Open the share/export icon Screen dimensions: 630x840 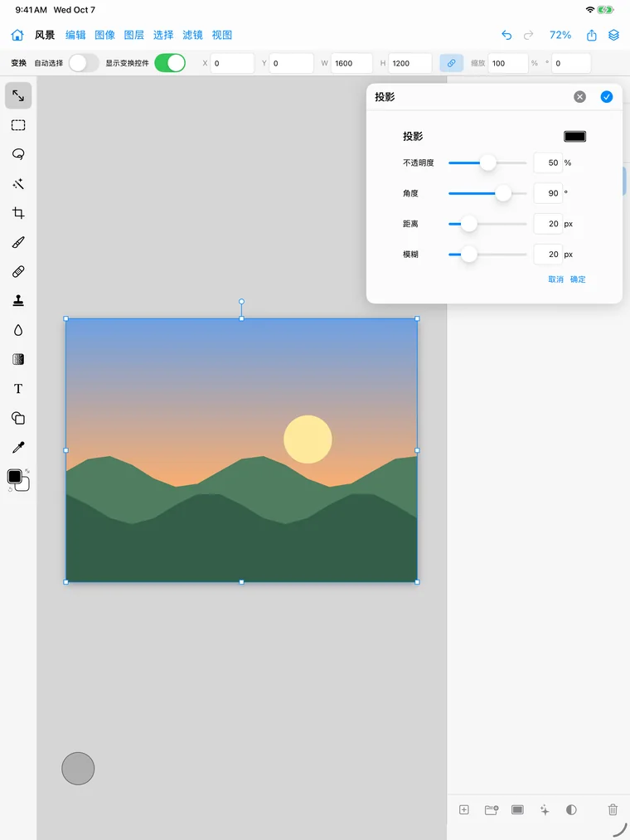591,36
